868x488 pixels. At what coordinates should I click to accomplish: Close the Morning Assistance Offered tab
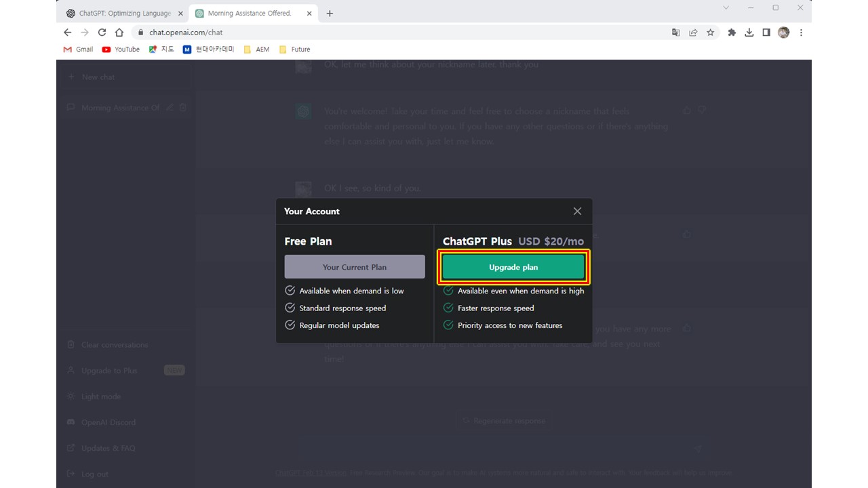point(309,14)
